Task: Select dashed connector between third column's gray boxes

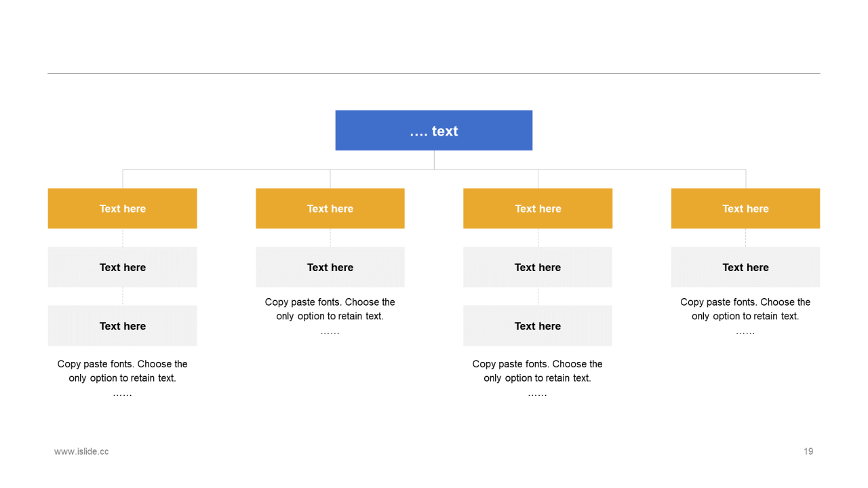Action: coord(538,296)
